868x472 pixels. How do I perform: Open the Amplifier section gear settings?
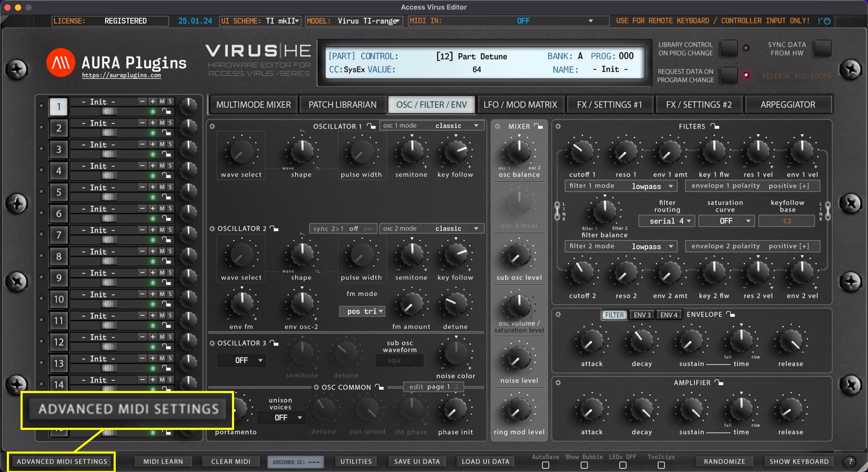coord(558,383)
